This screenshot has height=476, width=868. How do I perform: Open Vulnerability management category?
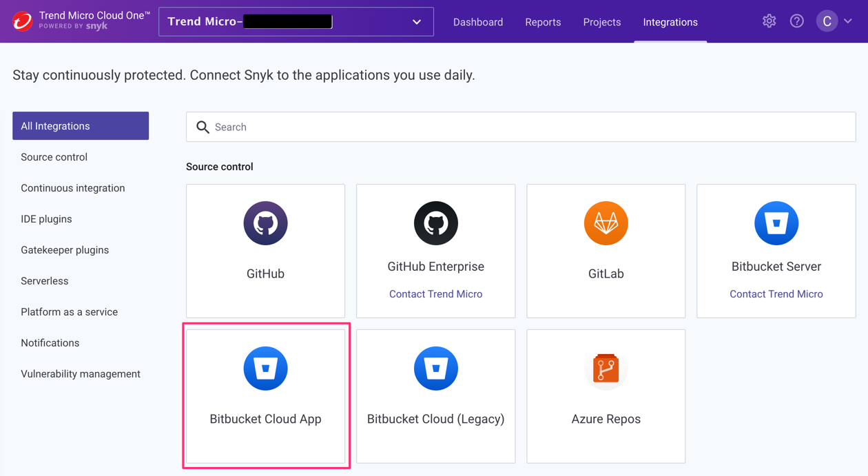coord(81,374)
